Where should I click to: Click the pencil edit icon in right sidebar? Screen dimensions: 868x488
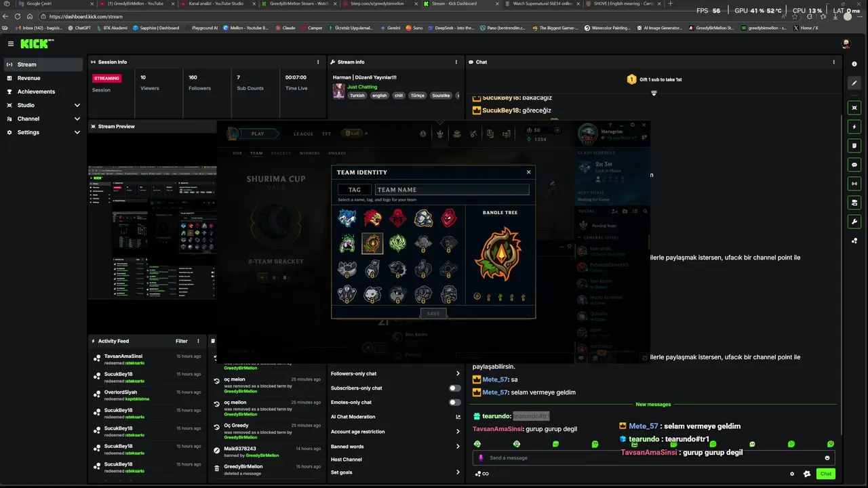click(854, 83)
